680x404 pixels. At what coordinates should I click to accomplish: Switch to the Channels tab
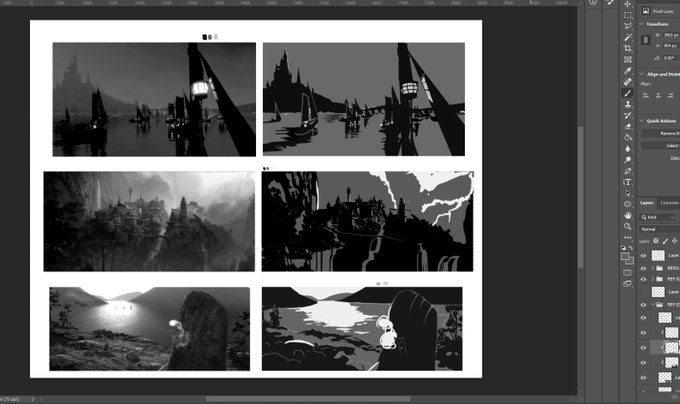[x=669, y=203]
